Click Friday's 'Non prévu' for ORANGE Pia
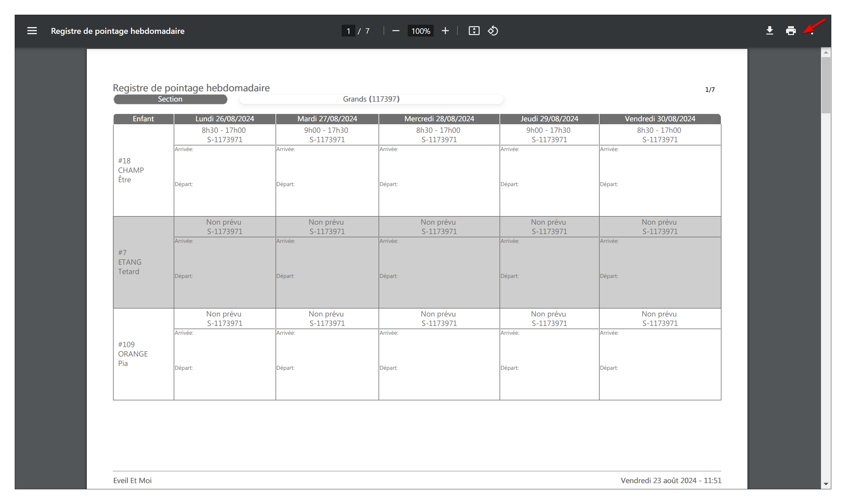 (659, 314)
